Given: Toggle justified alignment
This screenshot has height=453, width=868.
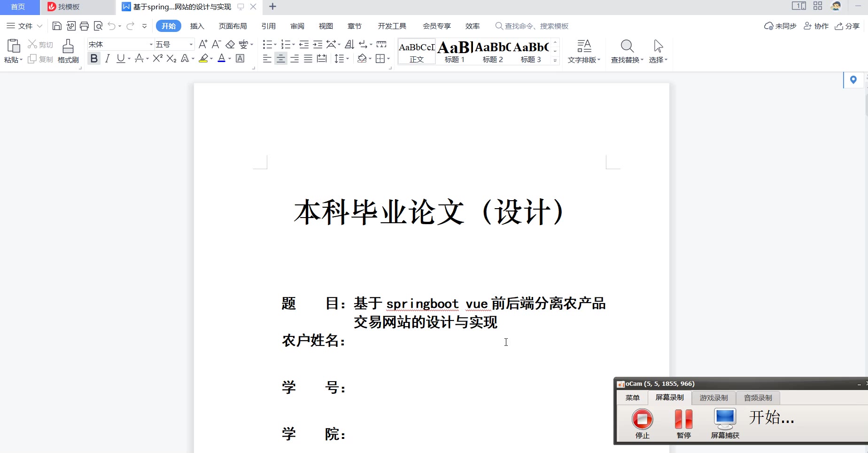Looking at the screenshot, I should pyautogui.click(x=308, y=58).
